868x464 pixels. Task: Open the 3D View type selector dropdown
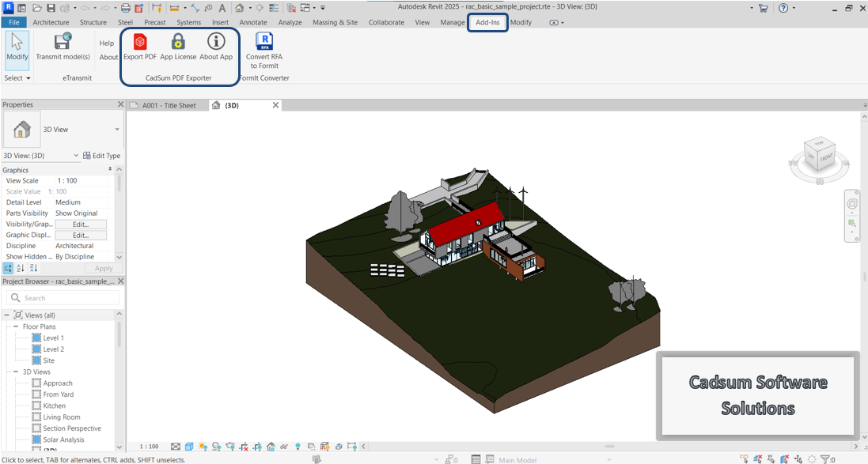117,130
